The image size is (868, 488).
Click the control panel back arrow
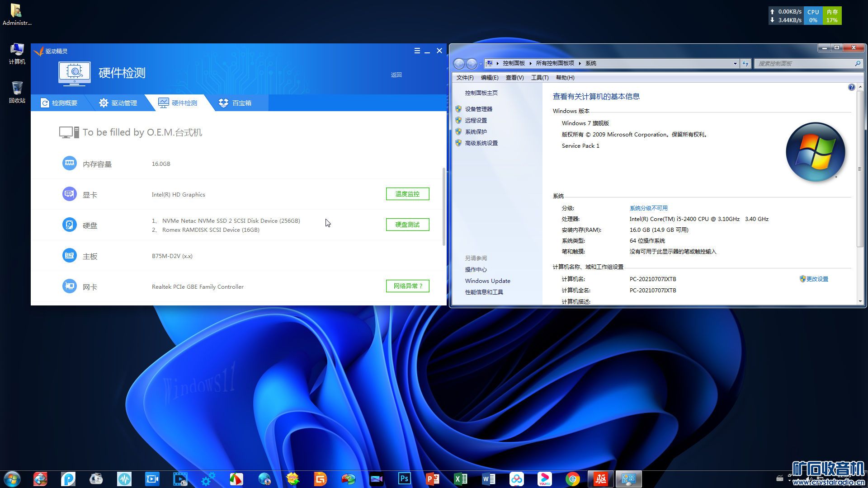(459, 64)
